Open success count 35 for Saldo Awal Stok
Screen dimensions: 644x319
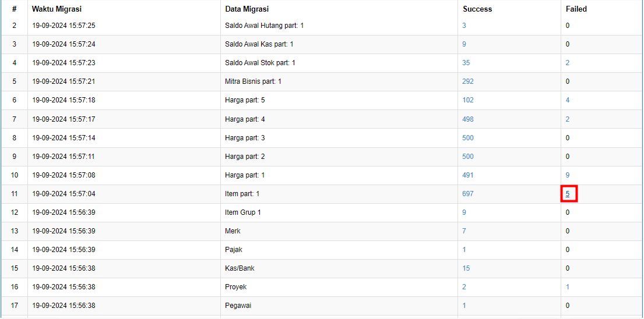click(x=466, y=63)
